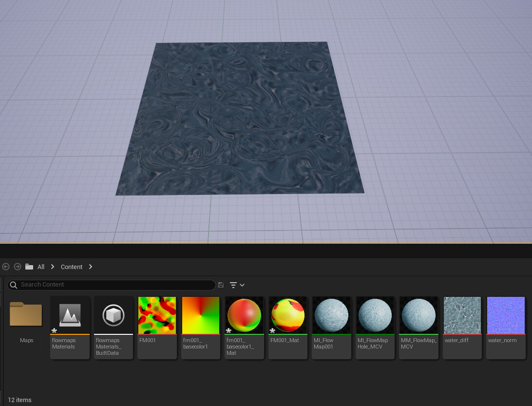The height and width of the screenshot is (406, 532).
Task: Click the forward navigation arrow
Action: pyautogui.click(x=18, y=266)
